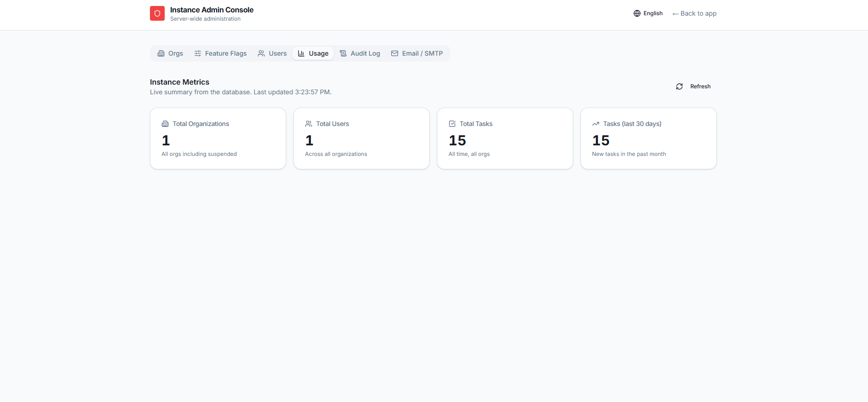Open the Orgs tab
Screen dimensions: 868x402
point(170,53)
